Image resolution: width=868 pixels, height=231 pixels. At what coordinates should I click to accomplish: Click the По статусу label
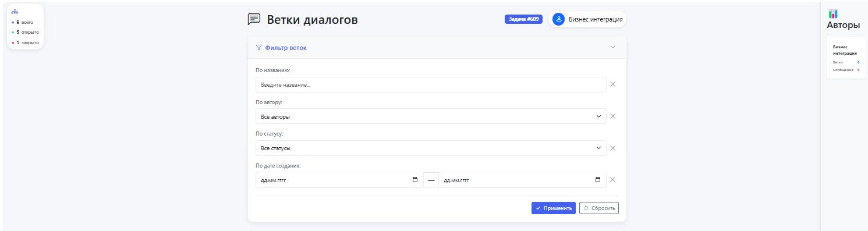click(x=270, y=134)
